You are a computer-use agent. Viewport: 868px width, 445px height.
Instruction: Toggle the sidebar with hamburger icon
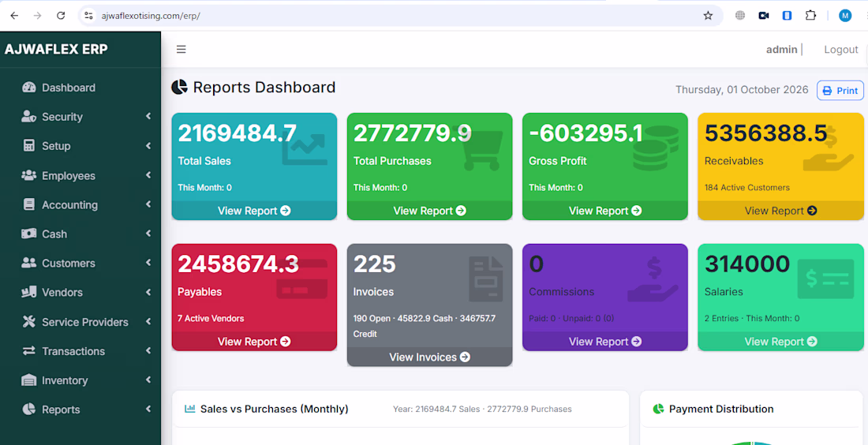(181, 49)
